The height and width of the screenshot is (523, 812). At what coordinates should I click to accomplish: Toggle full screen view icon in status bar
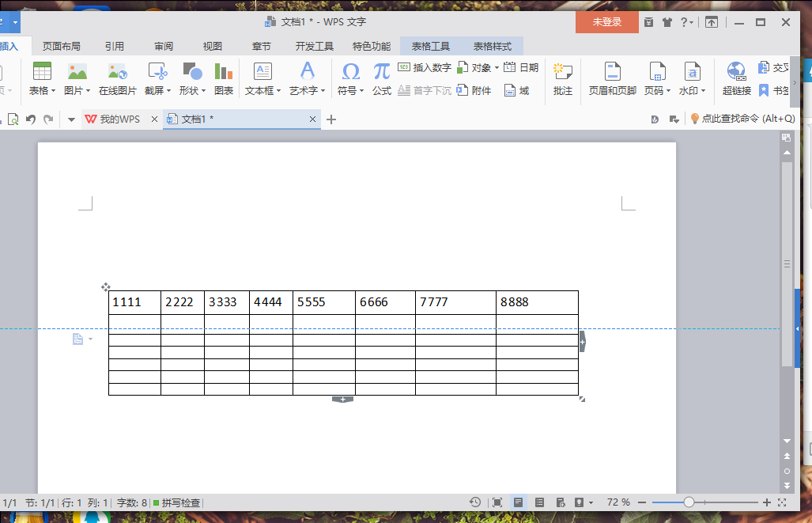click(x=497, y=502)
